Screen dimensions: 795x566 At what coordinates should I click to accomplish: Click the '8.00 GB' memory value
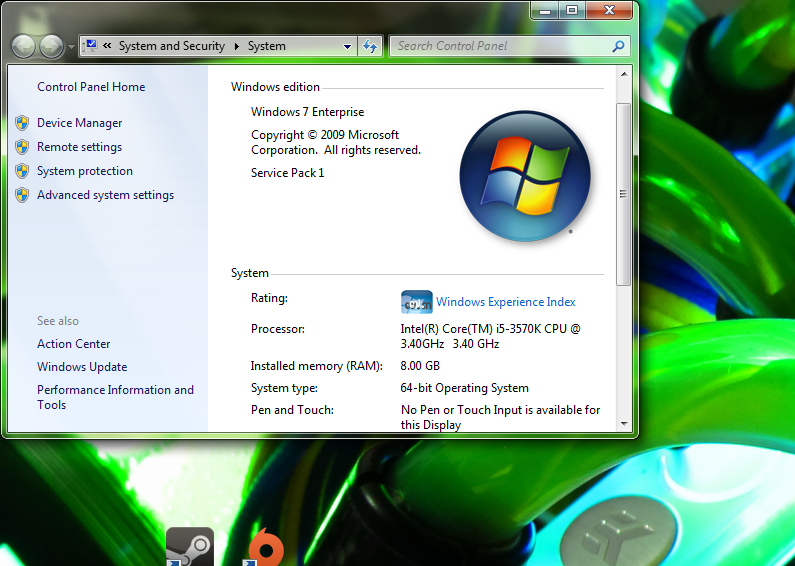(x=420, y=366)
